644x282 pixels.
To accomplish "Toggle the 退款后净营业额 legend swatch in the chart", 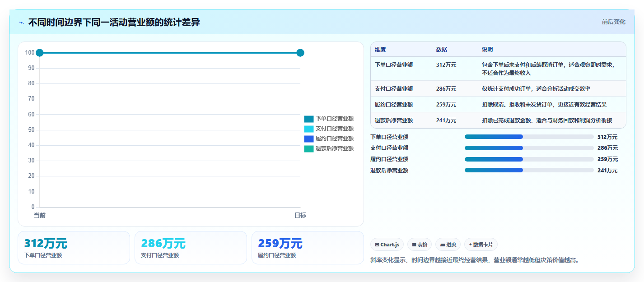I will [x=308, y=148].
